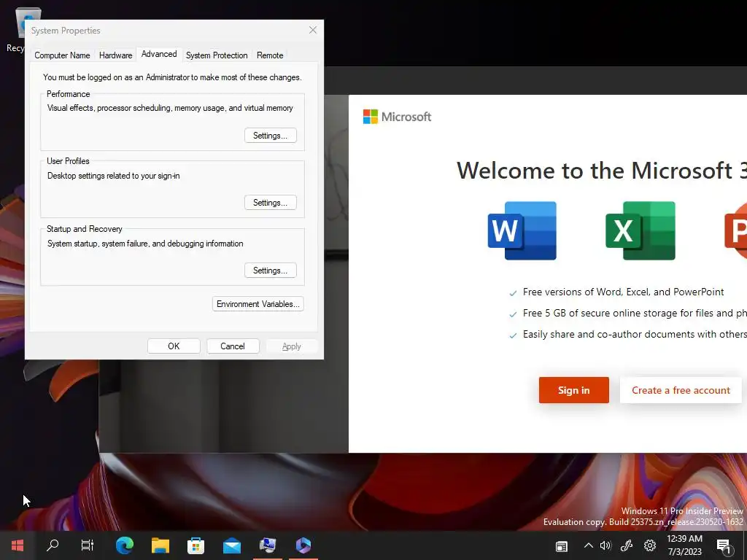Viewport: 747px width, 560px height.
Task: Open the widgets tray icon
Action: pos(562,546)
